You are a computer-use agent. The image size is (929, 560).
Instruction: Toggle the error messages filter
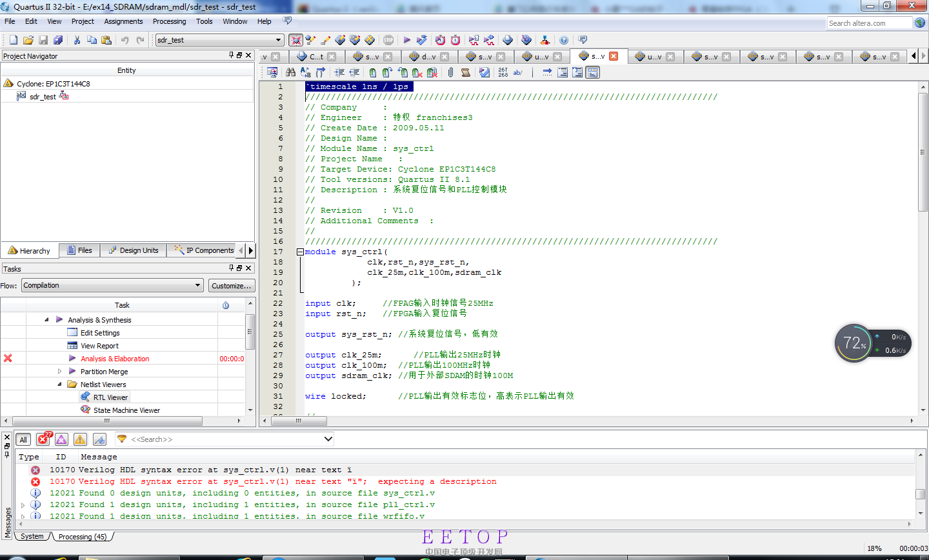click(x=43, y=440)
